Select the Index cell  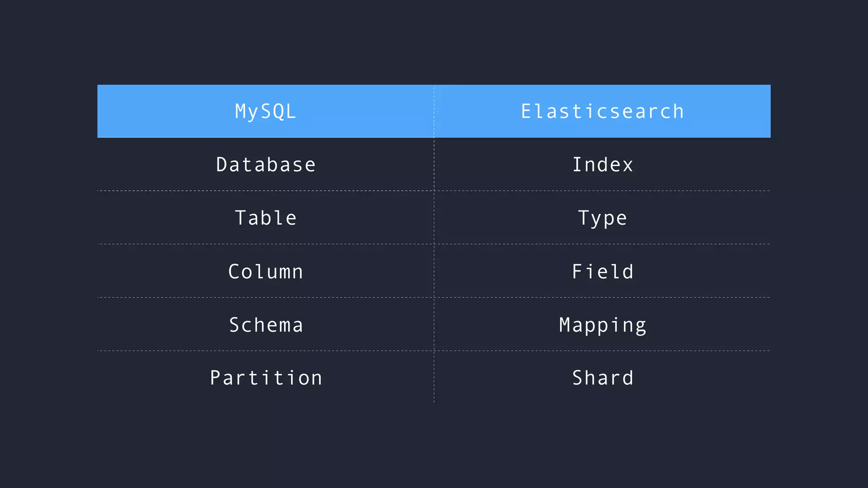602,164
